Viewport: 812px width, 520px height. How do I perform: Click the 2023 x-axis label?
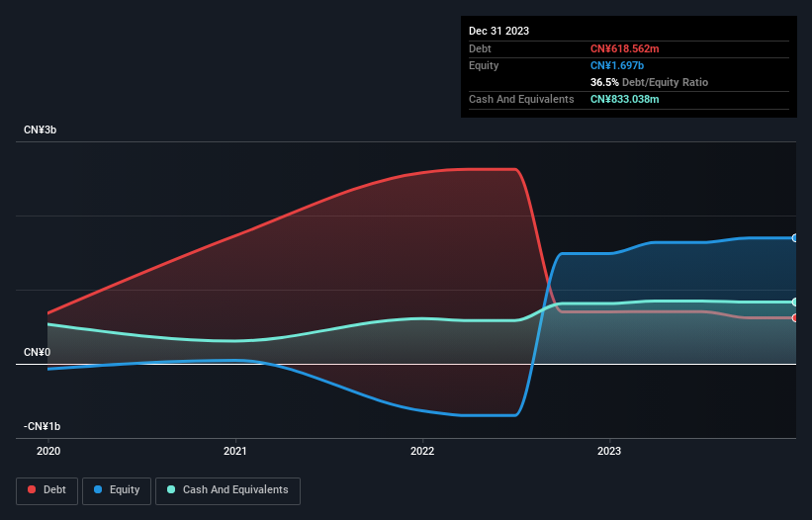click(609, 451)
